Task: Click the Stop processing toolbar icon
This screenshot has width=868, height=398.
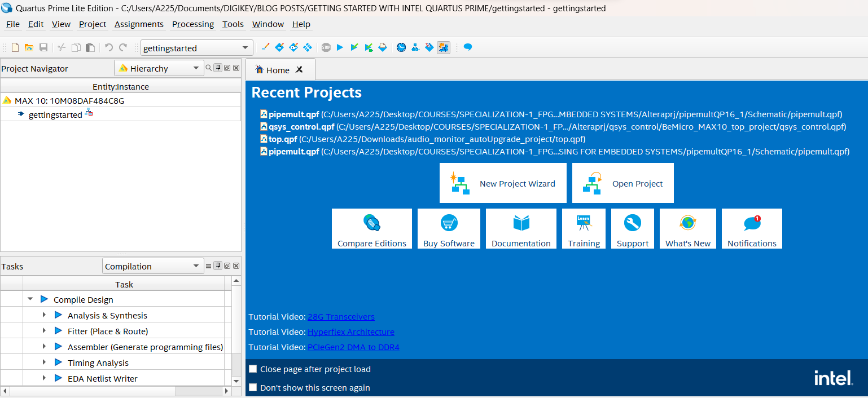Action: [326, 47]
